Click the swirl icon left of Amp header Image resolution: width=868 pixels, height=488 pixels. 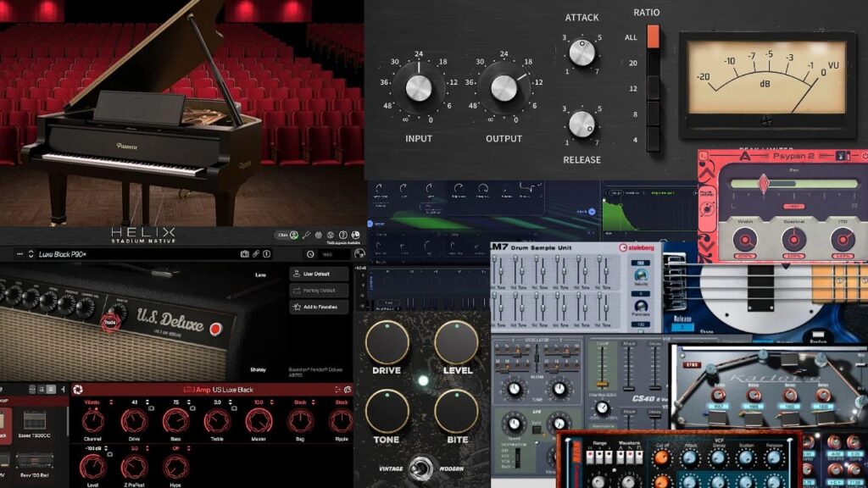[78, 390]
